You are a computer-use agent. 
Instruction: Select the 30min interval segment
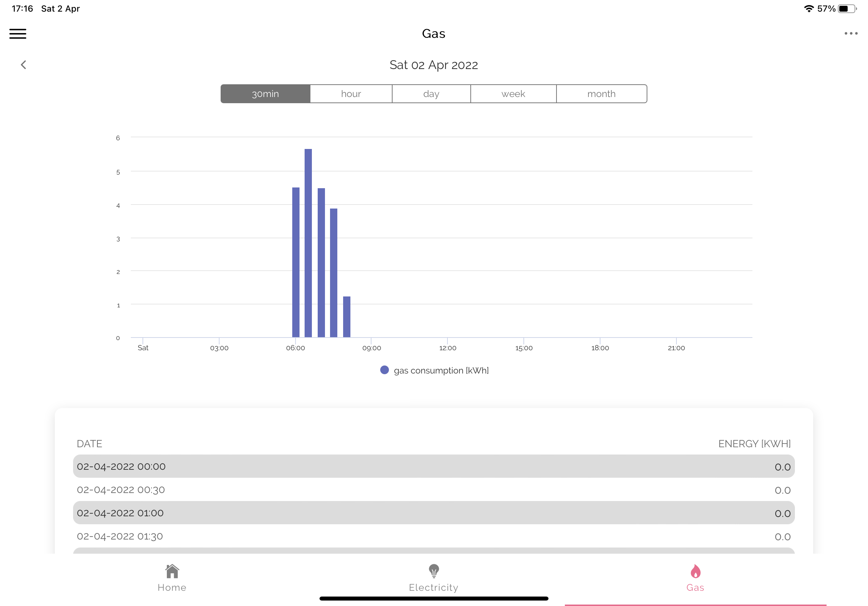coord(265,94)
